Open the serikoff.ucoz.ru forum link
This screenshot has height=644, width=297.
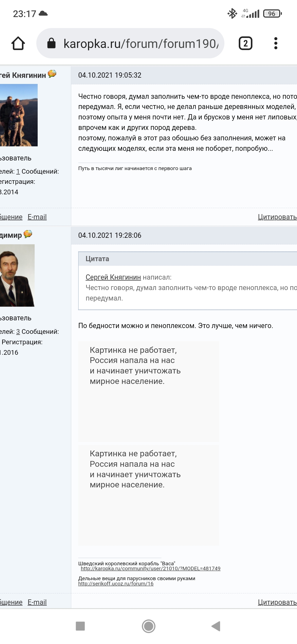pyautogui.click(x=116, y=584)
